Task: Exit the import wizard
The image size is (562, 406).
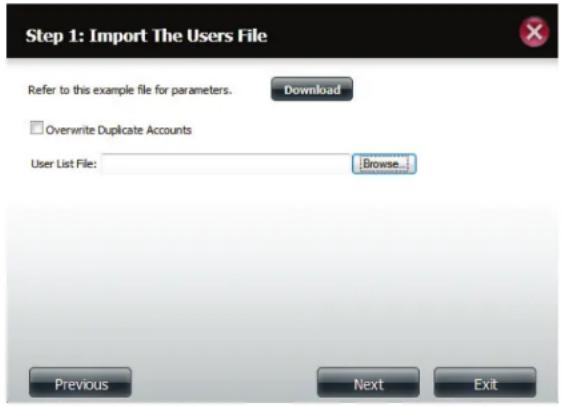Action: click(x=485, y=383)
